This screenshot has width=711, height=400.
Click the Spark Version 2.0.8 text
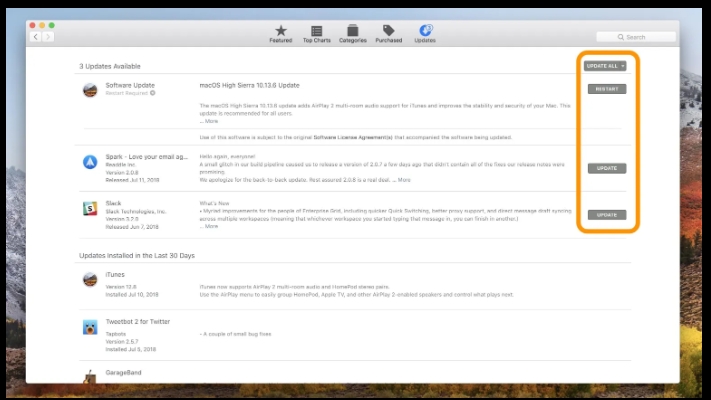click(122, 172)
